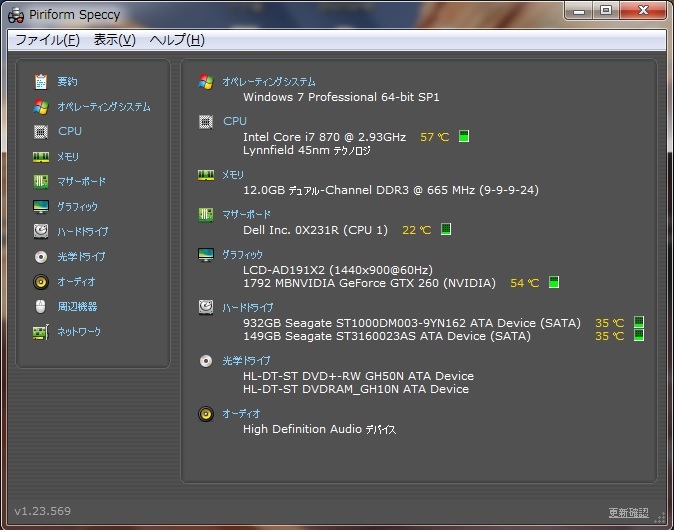Viewport: 674px width, 530px height.
Task: Open the 表示(V) menu
Action: click(x=114, y=40)
